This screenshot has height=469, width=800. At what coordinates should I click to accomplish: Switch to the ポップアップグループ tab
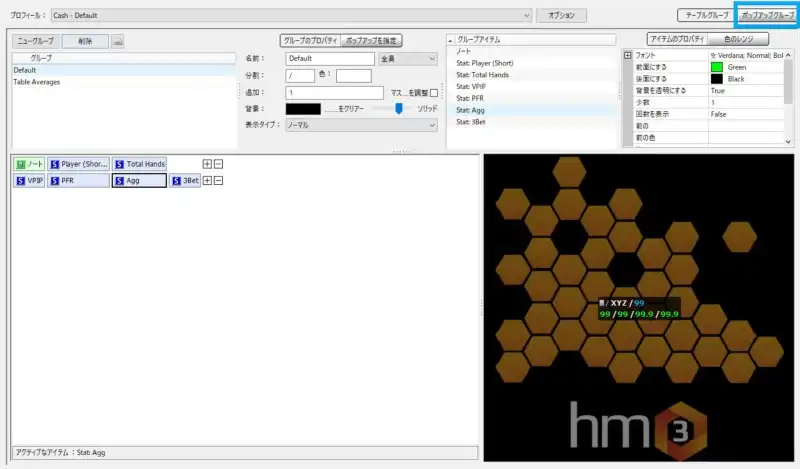pos(766,16)
